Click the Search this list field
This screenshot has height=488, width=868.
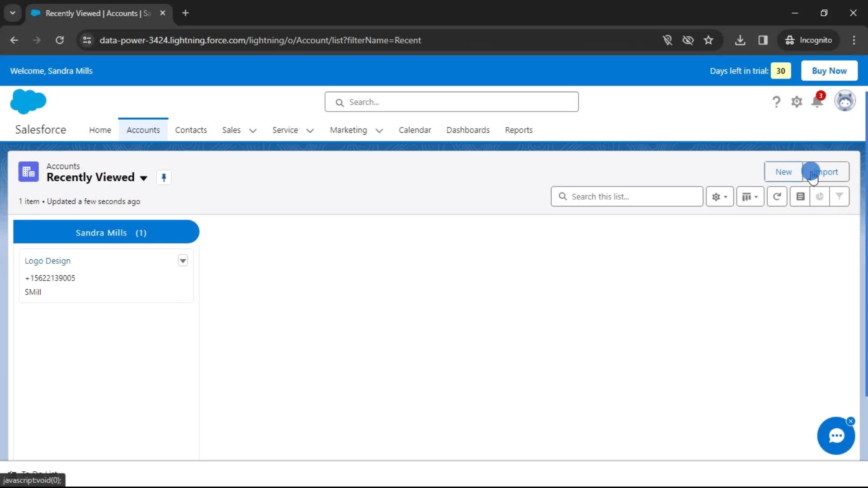[627, 197]
